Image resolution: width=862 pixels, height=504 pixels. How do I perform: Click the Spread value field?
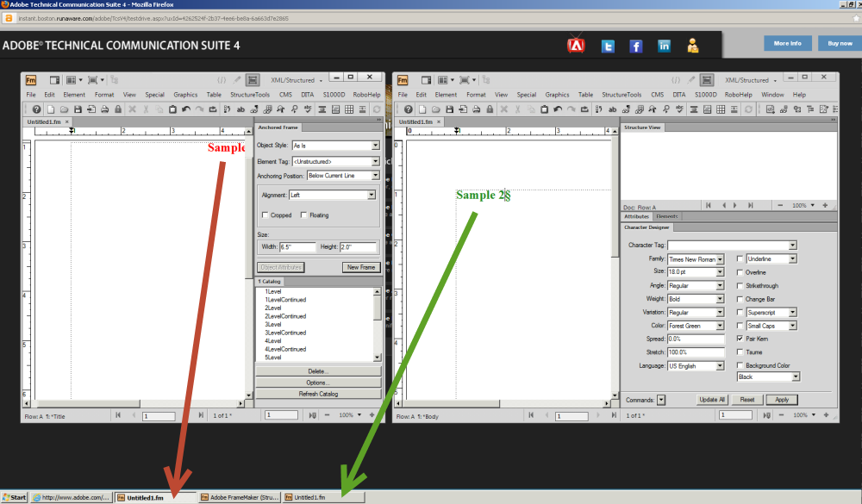pos(696,339)
